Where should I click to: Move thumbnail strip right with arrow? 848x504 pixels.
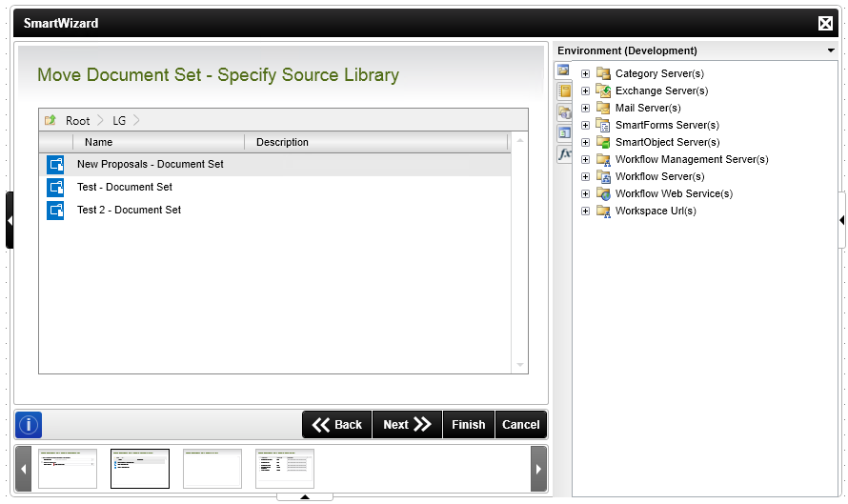pyautogui.click(x=538, y=469)
